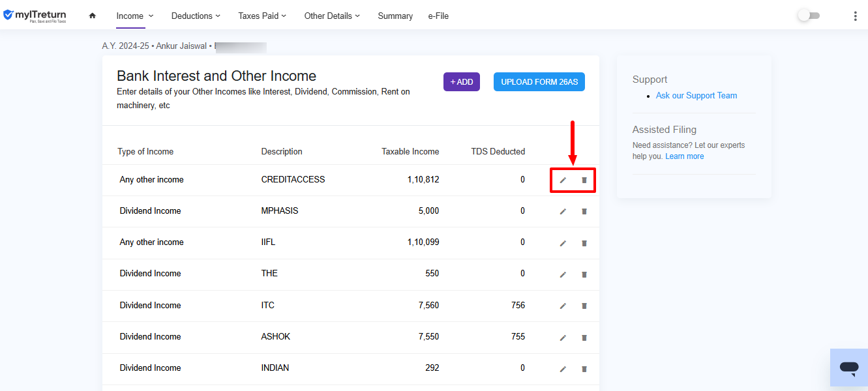This screenshot has width=868, height=391.
Task: Open Ask our Support Team link
Action: coord(696,95)
